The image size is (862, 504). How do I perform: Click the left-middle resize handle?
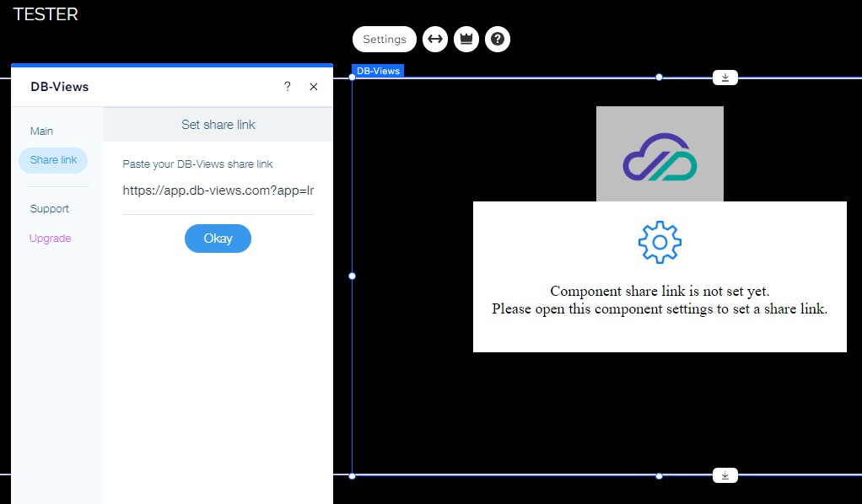pyautogui.click(x=353, y=276)
